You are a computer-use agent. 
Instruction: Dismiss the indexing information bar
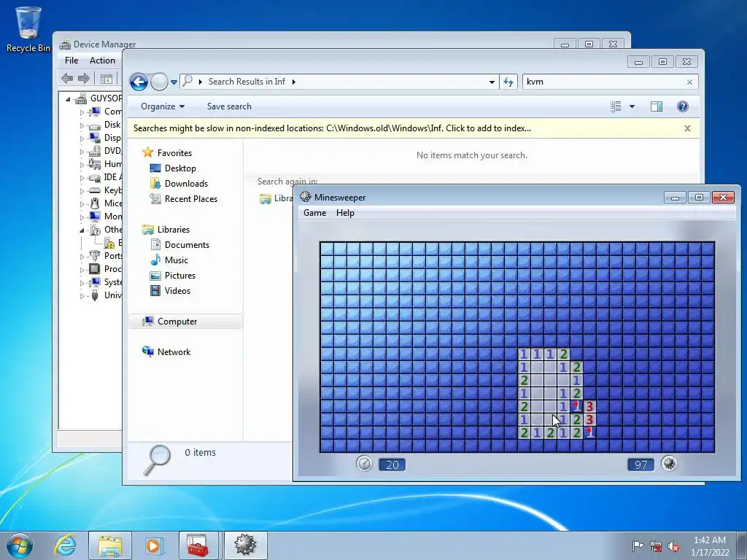pyautogui.click(x=687, y=128)
